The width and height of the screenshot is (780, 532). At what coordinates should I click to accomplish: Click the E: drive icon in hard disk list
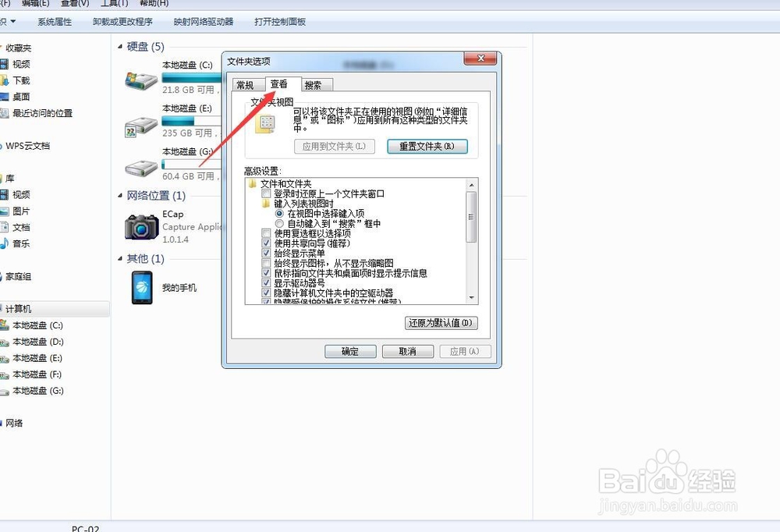pyautogui.click(x=140, y=127)
